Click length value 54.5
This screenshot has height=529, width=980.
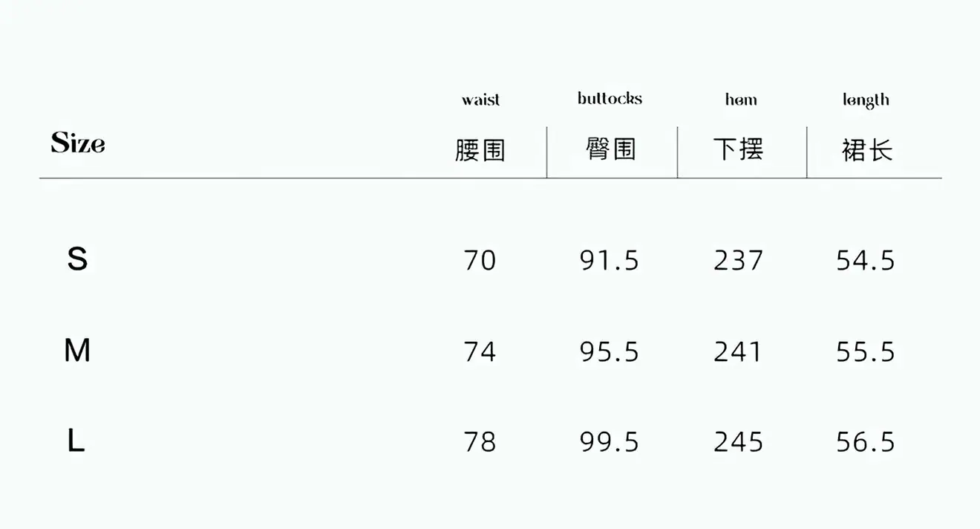click(x=866, y=261)
